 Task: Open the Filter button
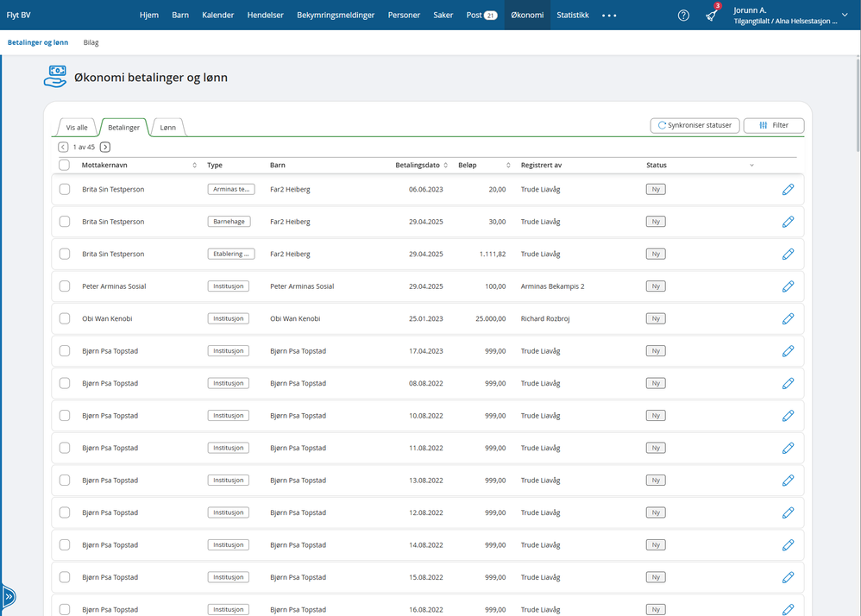coord(774,126)
